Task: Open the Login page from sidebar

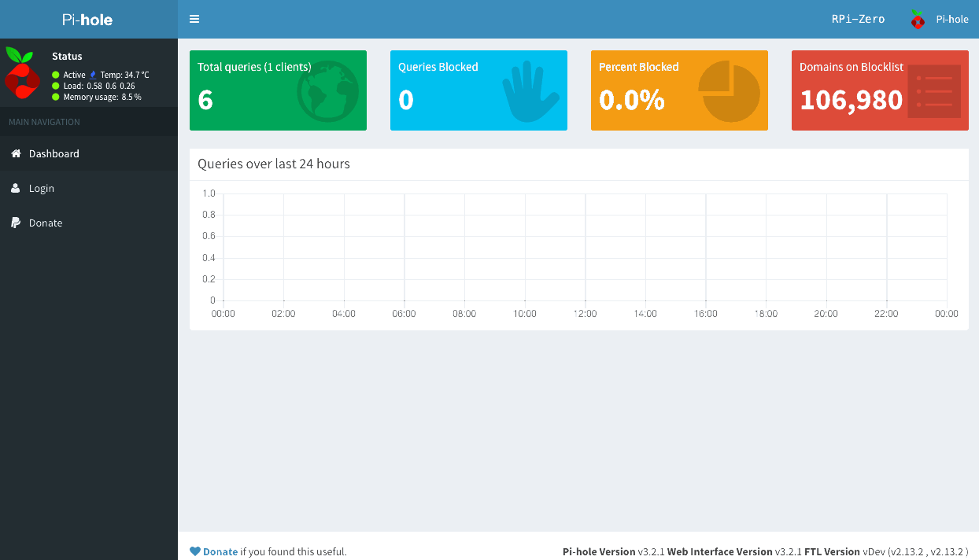Action: pyautogui.click(x=89, y=188)
